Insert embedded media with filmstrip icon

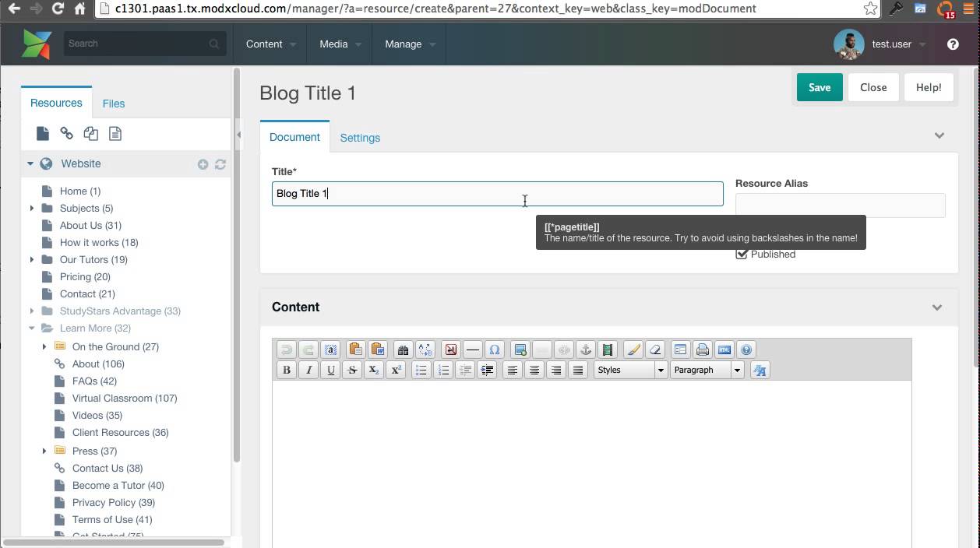608,350
